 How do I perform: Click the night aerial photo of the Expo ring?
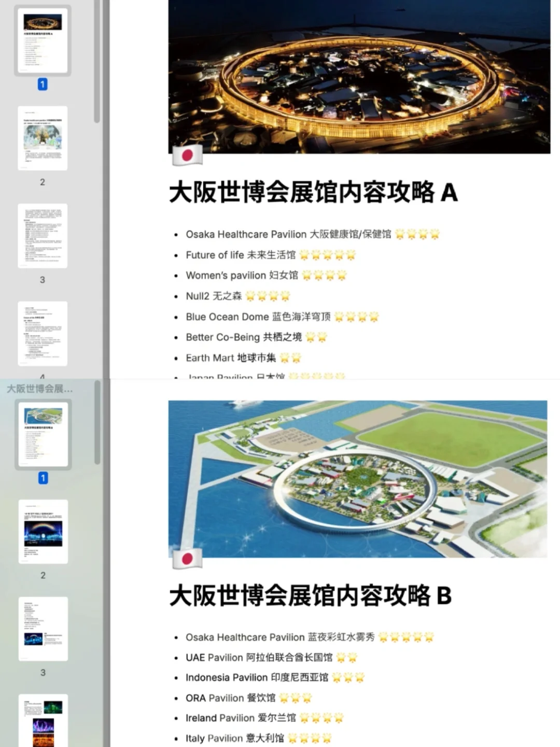(359, 76)
